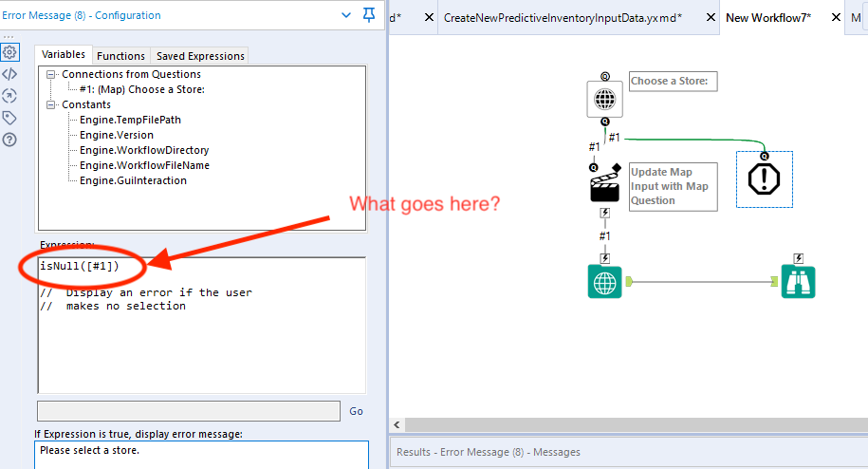The height and width of the screenshot is (469, 868).
Task: Click lightning anchor above Browse tool
Action: pos(798,258)
